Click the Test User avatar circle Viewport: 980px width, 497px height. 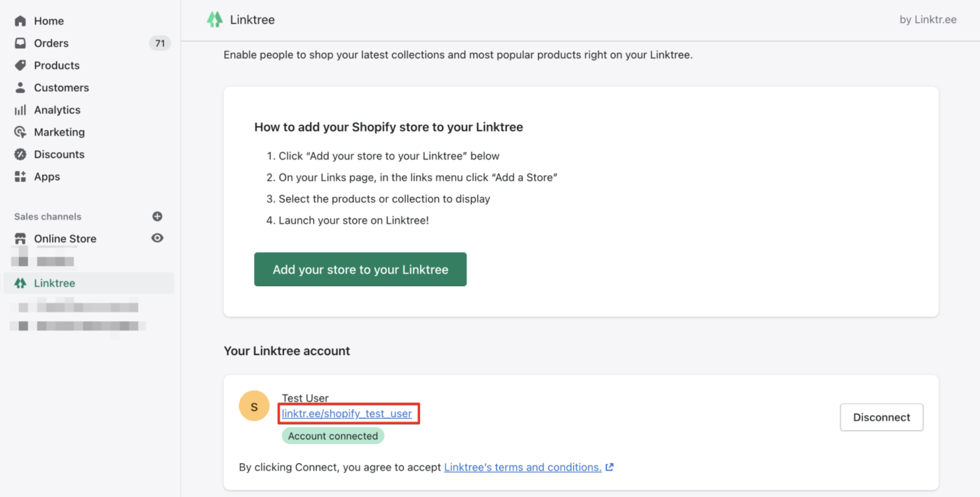pyautogui.click(x=254, y=405)
